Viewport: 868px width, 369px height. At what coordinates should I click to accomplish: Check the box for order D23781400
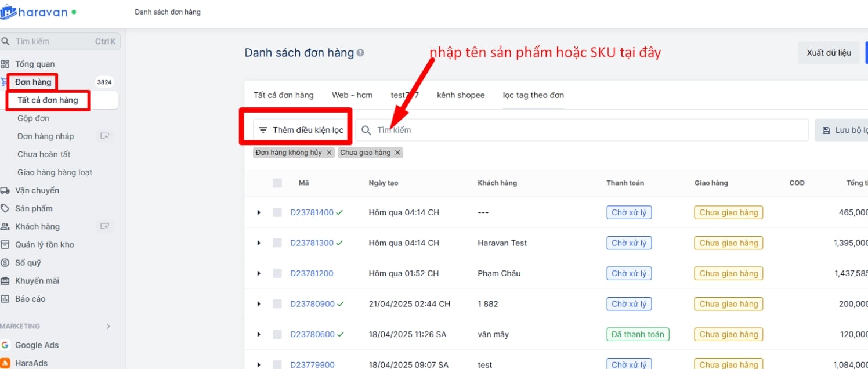coord(277,212)
